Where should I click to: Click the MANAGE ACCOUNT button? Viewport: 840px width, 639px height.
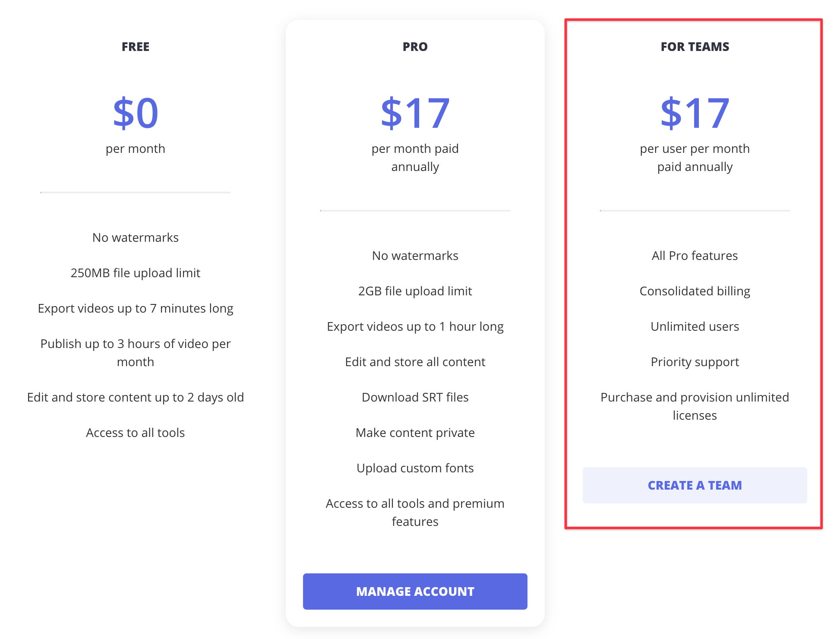415,591
